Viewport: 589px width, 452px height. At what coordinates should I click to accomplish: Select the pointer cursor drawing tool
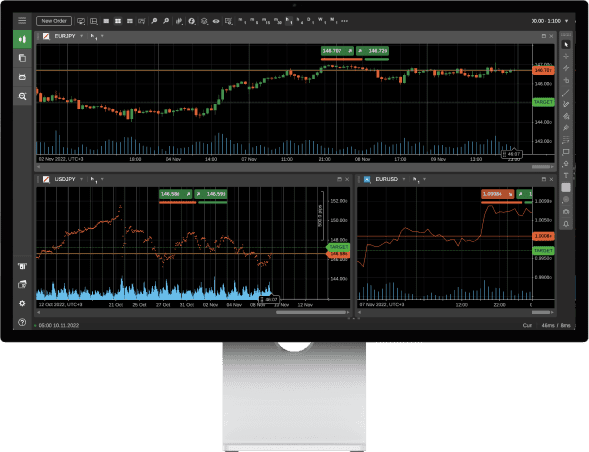point(566,45)
